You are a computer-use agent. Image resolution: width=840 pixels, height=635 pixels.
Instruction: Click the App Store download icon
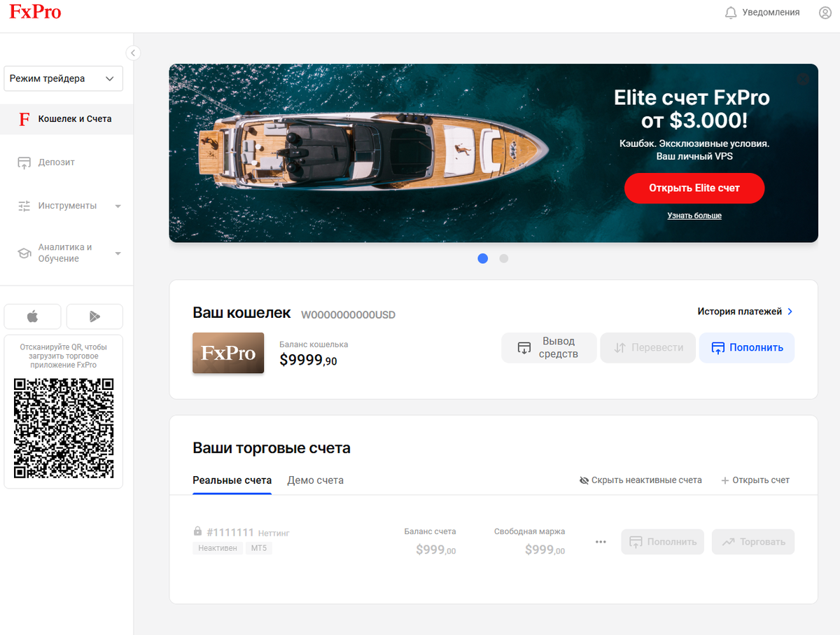(x=32, y=316)
